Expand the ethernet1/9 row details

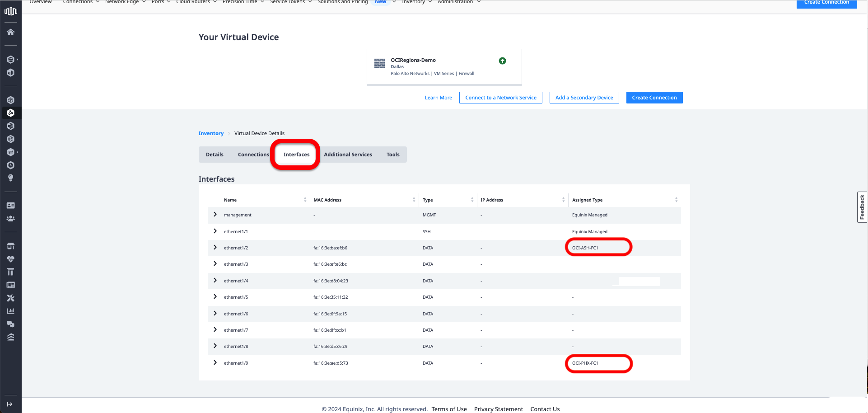pos(215,363)
